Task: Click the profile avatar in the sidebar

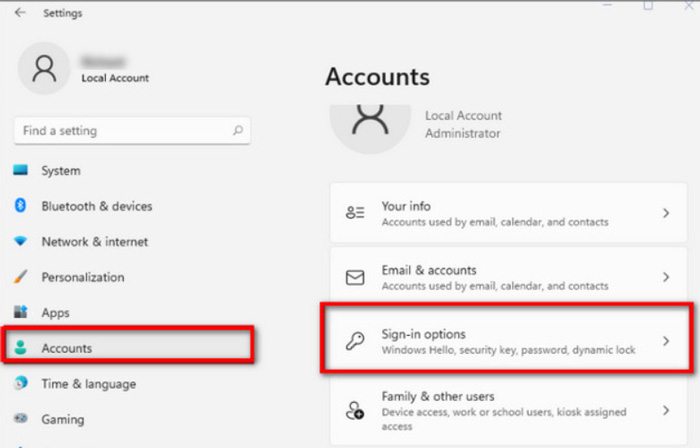Action: click(44, 68)
